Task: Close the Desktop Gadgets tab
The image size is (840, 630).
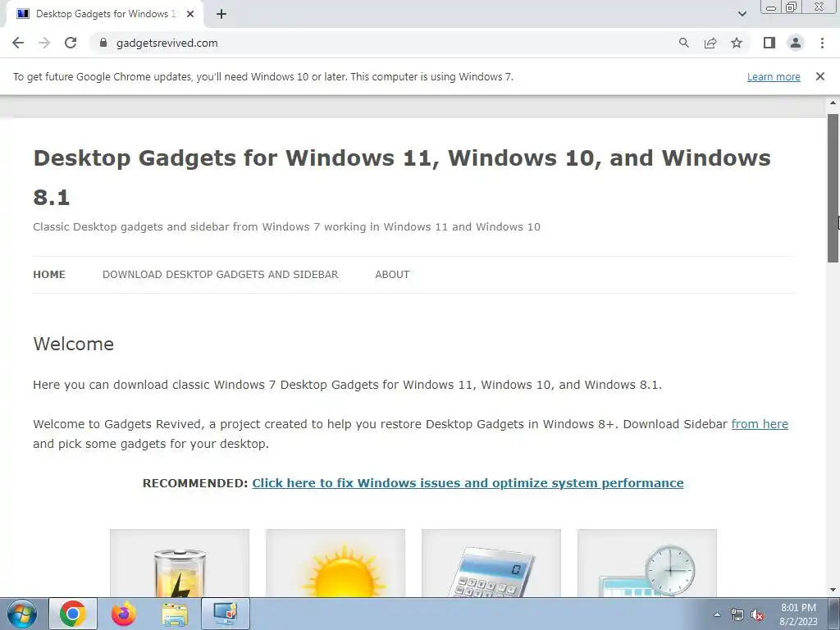Action: coord(190,14)
